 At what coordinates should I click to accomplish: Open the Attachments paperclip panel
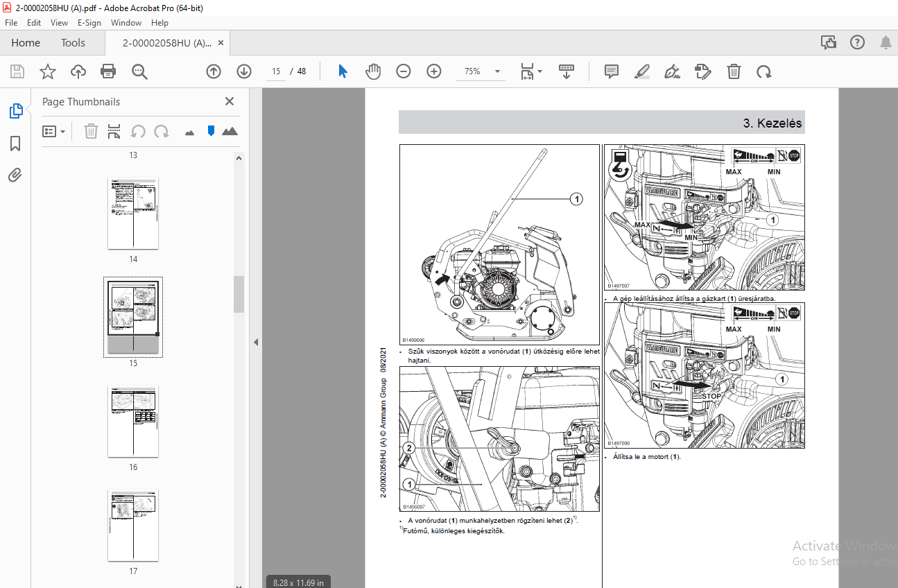15,175
